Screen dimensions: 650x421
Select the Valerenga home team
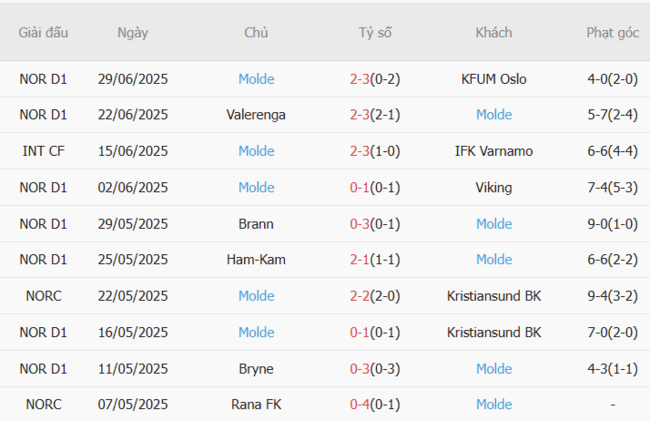(x=256, y=115)
